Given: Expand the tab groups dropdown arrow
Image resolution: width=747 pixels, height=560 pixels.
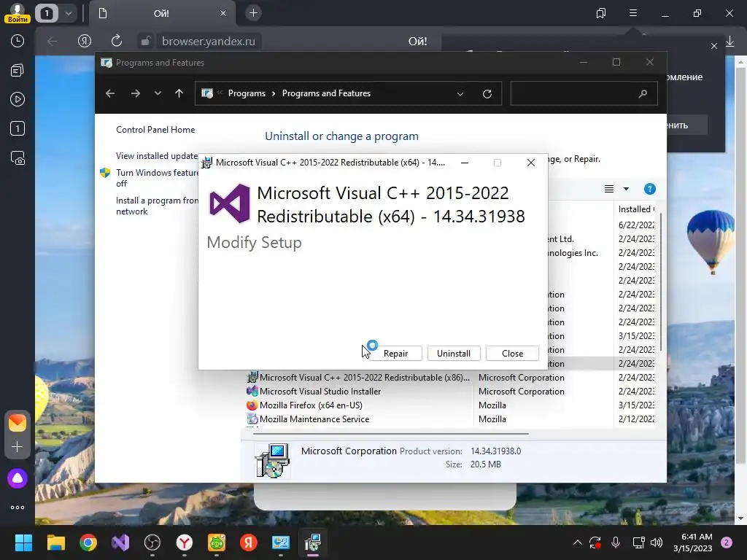Looking at the screenshot, I should (x=69, y=13).
